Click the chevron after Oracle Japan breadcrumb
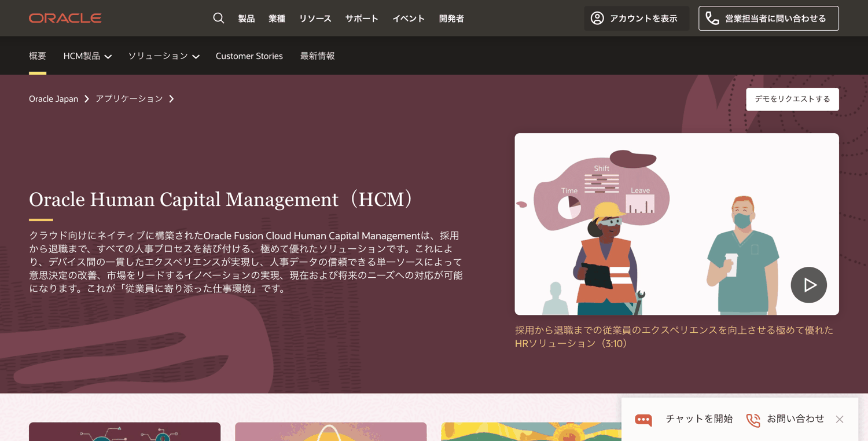 [x=87, y=99]
